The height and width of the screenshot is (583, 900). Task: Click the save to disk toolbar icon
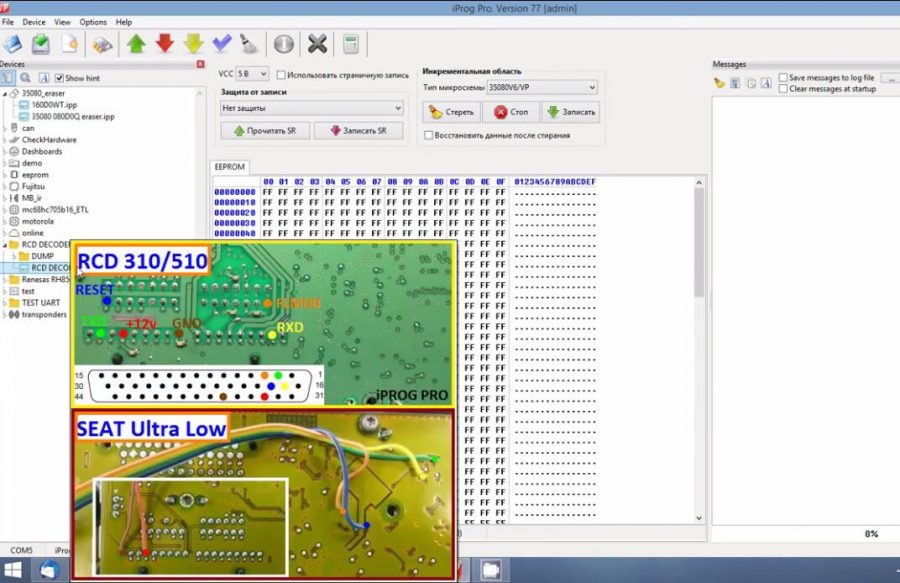click(41, 44)
